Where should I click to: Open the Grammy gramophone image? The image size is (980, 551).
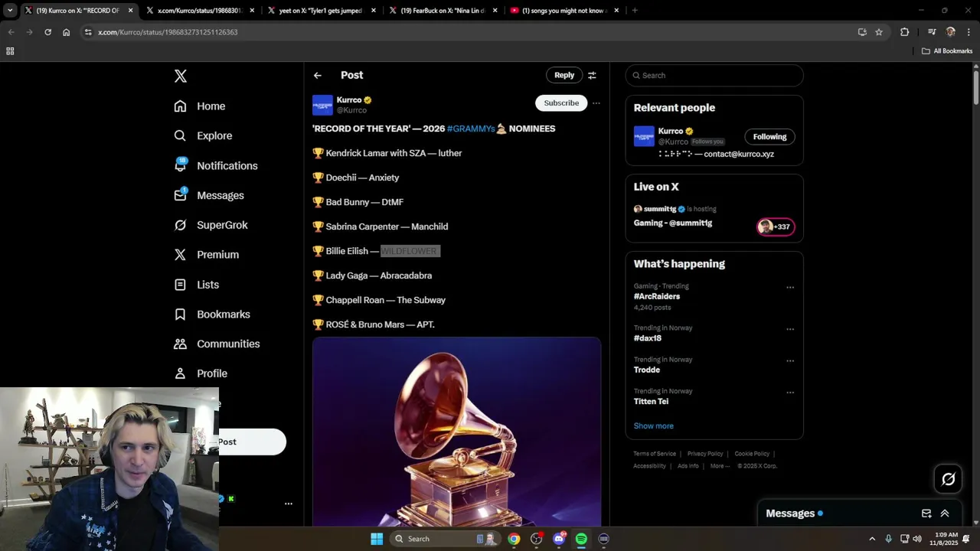(x=456, y=432)
